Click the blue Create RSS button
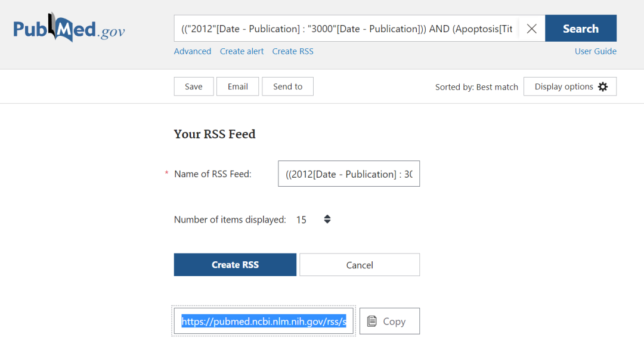 pyautogui.click(x=235, y=265)
